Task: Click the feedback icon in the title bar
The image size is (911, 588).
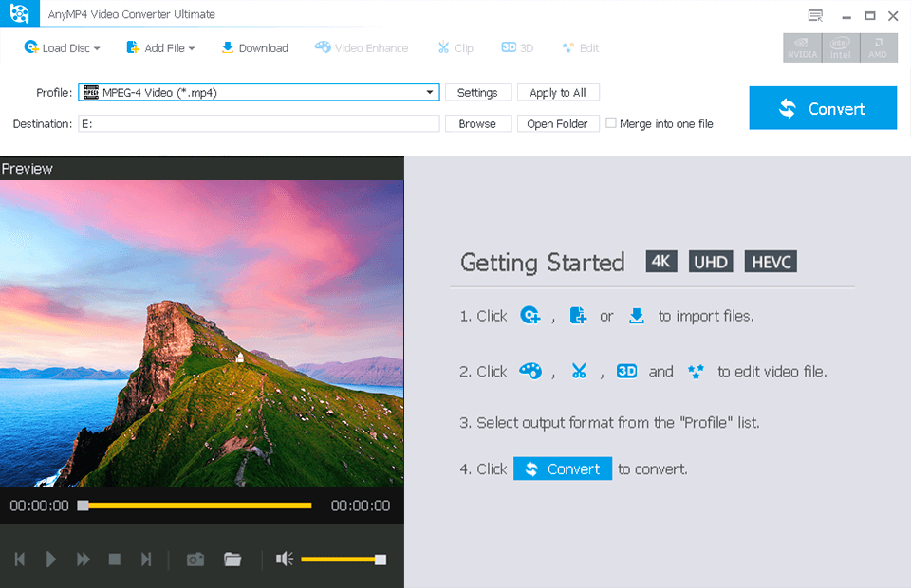Action: pos(814,14)
